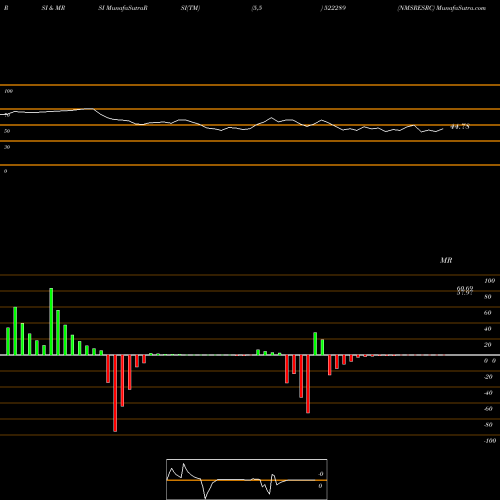Click the 80 label on MR axis
This screenshot has height=500, width=500.
488,297
